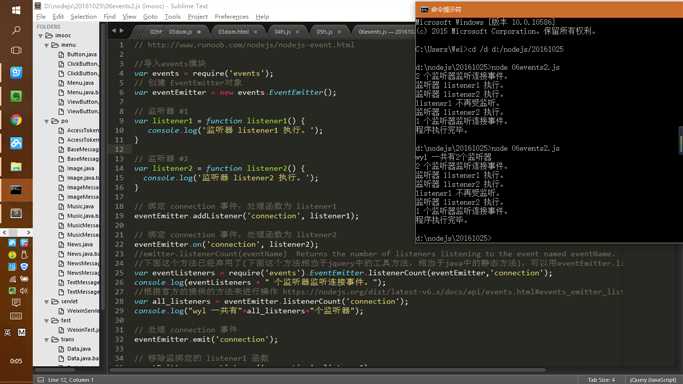Launch Google Chrome from the taskbar
683x384 pixels.
16,120
